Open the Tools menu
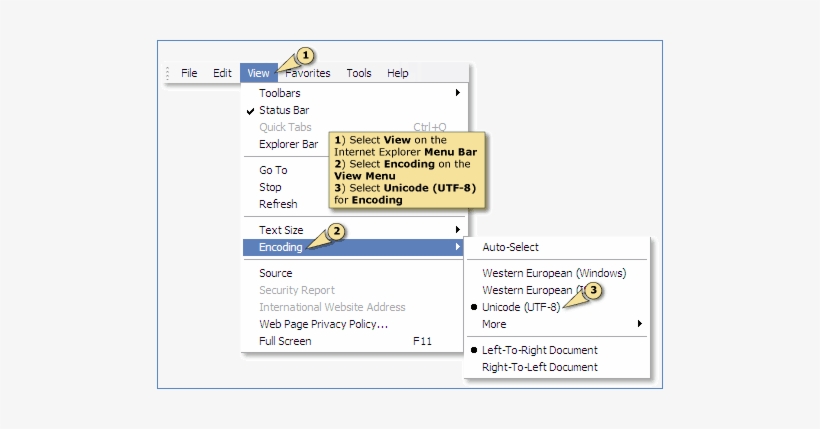This screenshot has width=820, height=429. point(359,73)
